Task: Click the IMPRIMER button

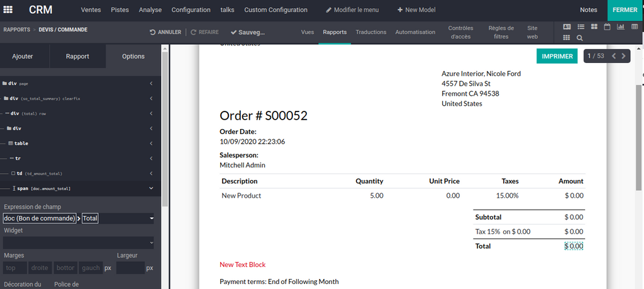Action: [557, 56]
